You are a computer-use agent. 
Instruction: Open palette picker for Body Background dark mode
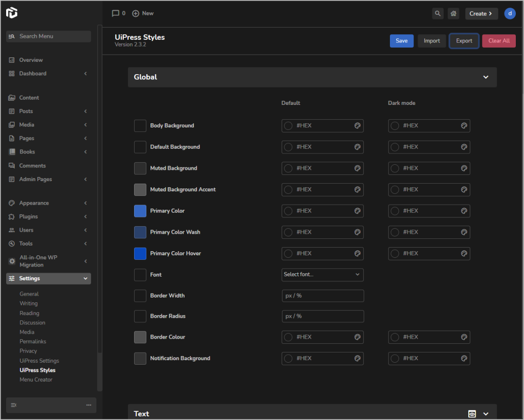(464, 126)
